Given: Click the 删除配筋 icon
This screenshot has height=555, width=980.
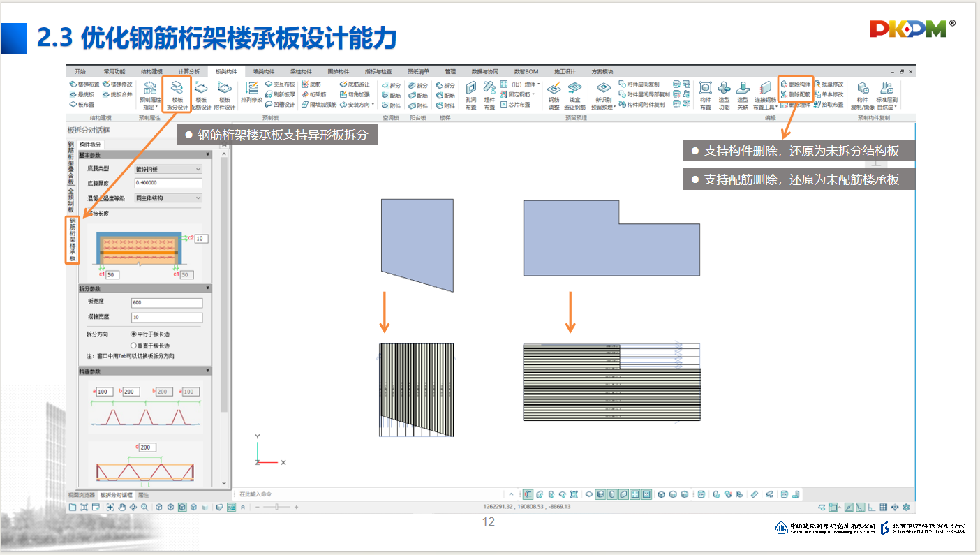Looking at the screenshot, I should [x=796, y=94].
